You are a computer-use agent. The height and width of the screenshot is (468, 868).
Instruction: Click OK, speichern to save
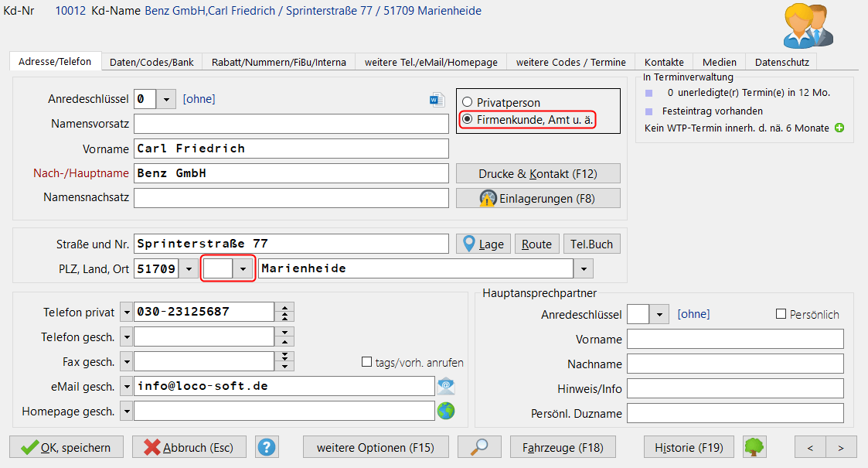(x=66, y=446)
